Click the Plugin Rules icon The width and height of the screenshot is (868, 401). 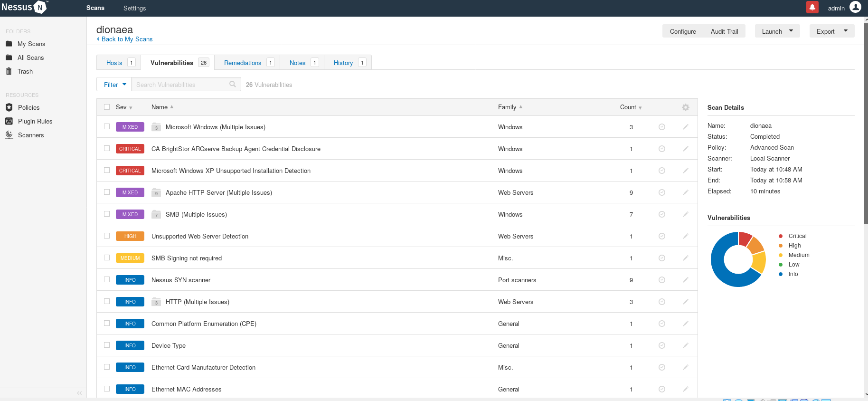(9, 121)
